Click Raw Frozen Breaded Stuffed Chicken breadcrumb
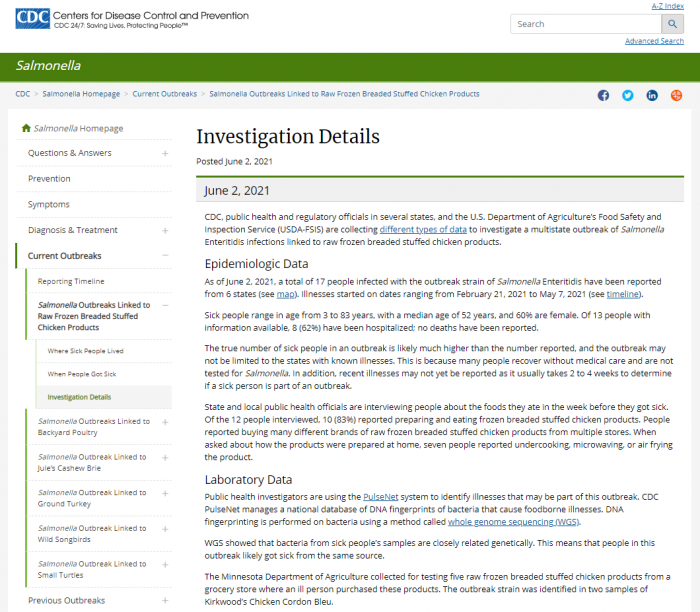The image size is (700, 612). click(344, 94)
